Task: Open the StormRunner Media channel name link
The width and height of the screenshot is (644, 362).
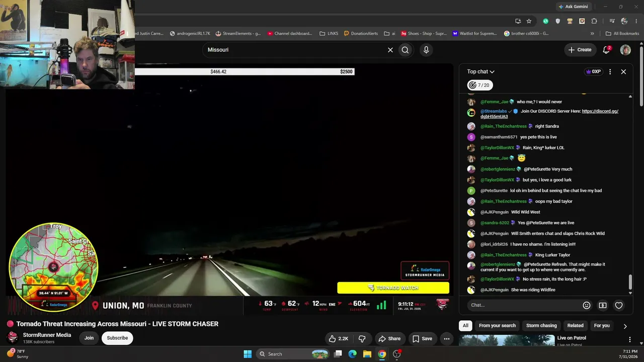Action: tap(47, 335)
